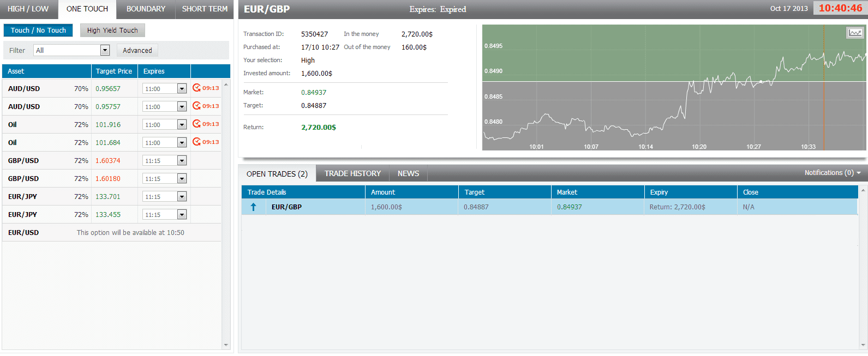The height and width of the screenshot is (356, 868).
Task: Click the orange expiry marker line on chart
Action: [x=823, y=109]
